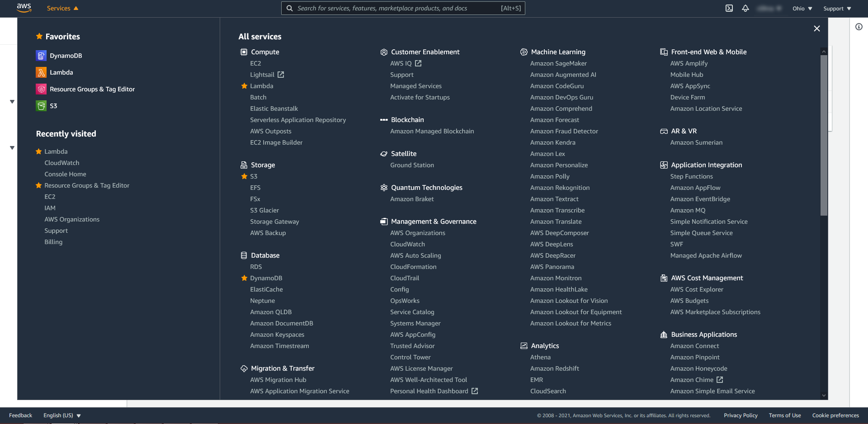Open AWS Cost Explorer
Image resolution: width=868 pixels, height=424 pixels.
pos(697,289)
